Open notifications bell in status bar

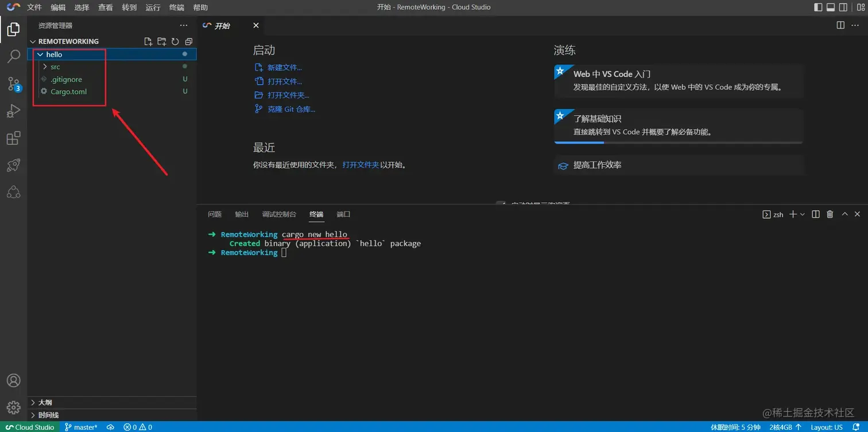pyautogui.click(x=857, y=427)
